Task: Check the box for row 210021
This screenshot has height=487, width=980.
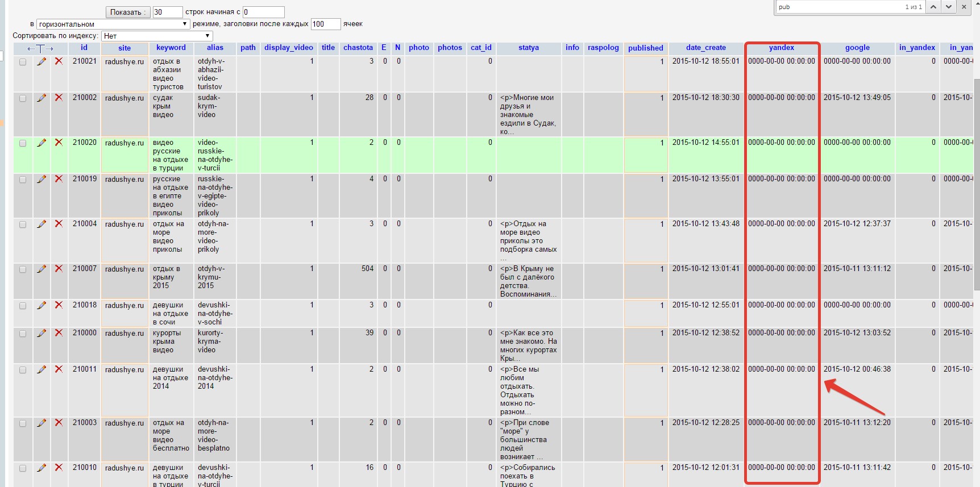Action: (23, 62)
